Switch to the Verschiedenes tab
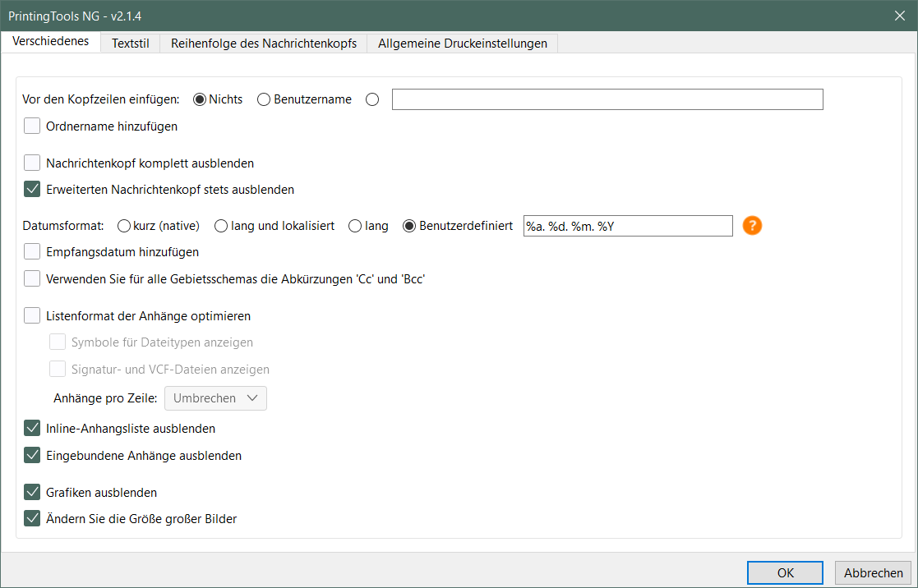This screenshot has height=588, width=918. (x=51, y=42)
